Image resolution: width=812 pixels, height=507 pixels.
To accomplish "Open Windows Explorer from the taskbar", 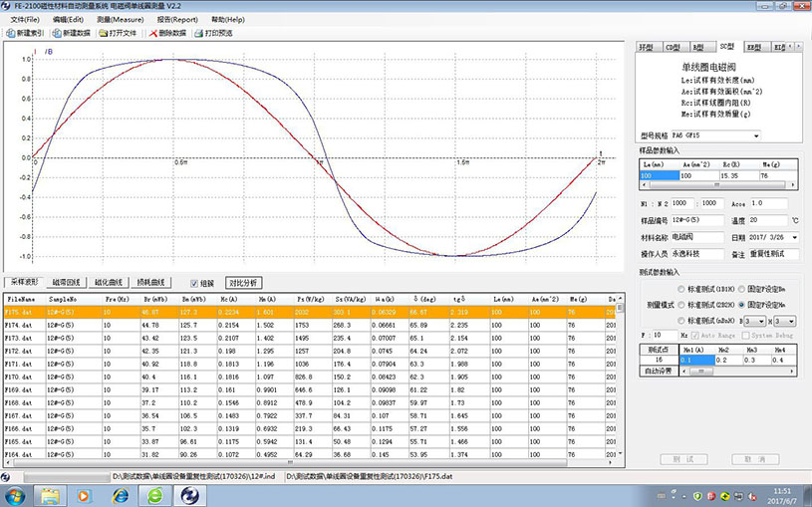I will [x=50, y=496].
